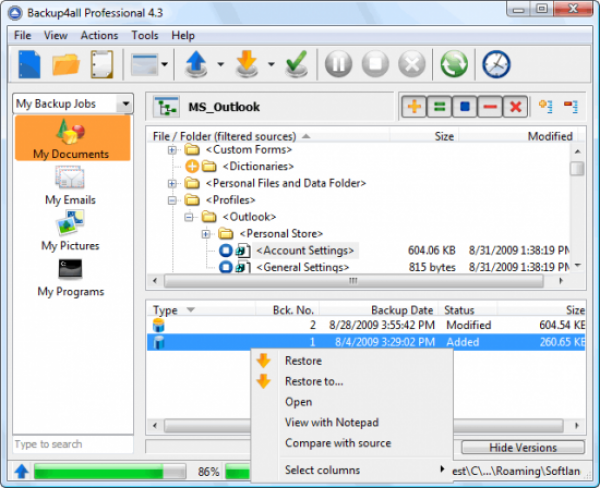Expand the Custom Forms folder node
The image size is (600, 488).
coord(173,150)
